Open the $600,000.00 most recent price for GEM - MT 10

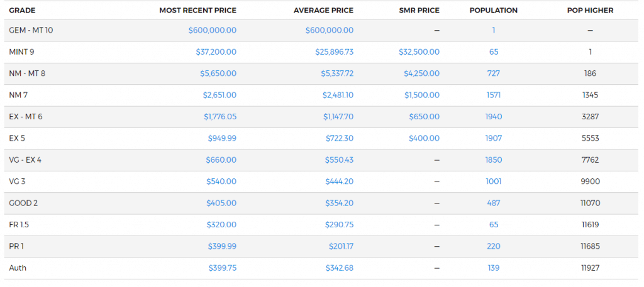coord(213,30)
